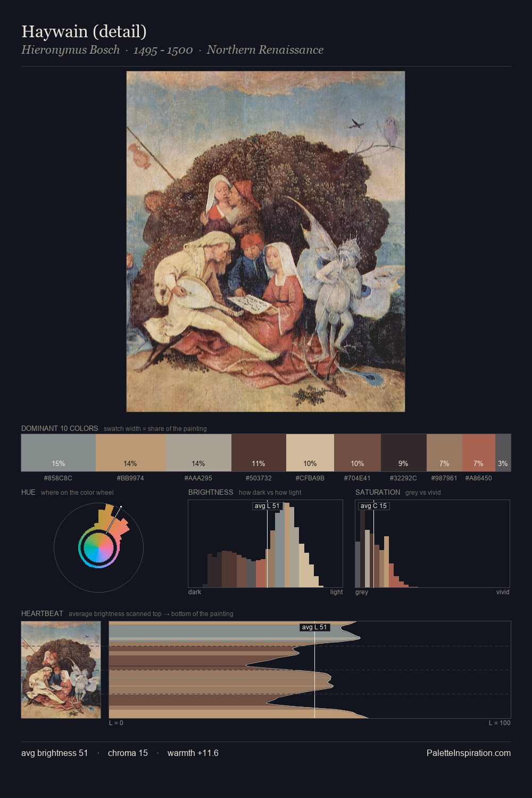Click the small Heartbeat painting thumbnail

[61, 670]
